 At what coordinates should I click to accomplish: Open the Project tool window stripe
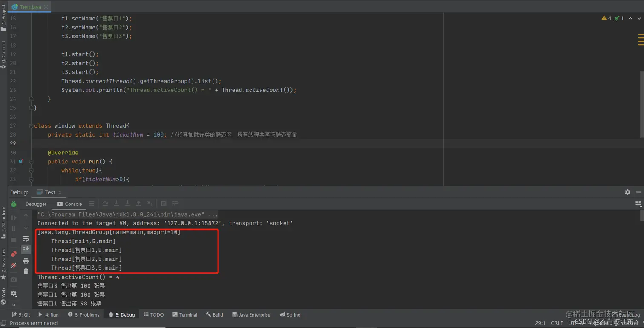(x=3, y=18)
